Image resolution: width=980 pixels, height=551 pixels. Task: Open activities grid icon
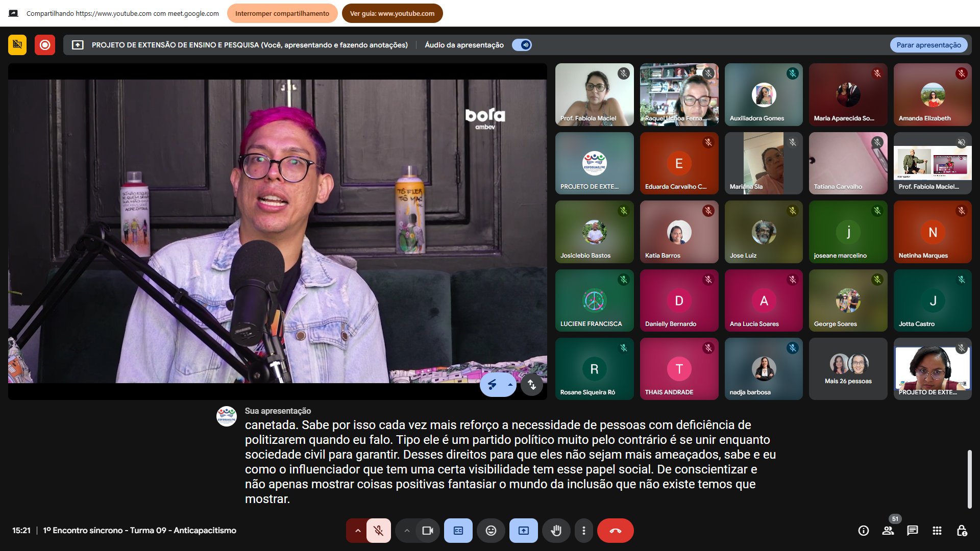coord(937,531)
